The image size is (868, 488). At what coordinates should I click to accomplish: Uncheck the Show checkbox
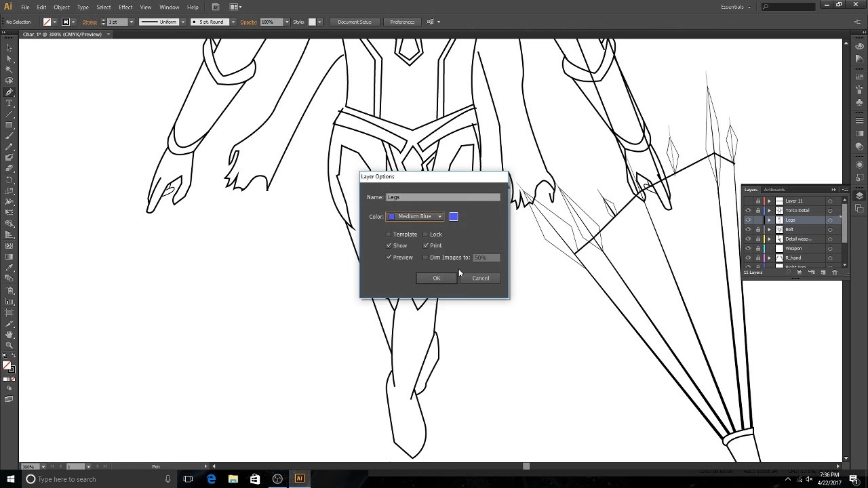[x=389, y=245]
